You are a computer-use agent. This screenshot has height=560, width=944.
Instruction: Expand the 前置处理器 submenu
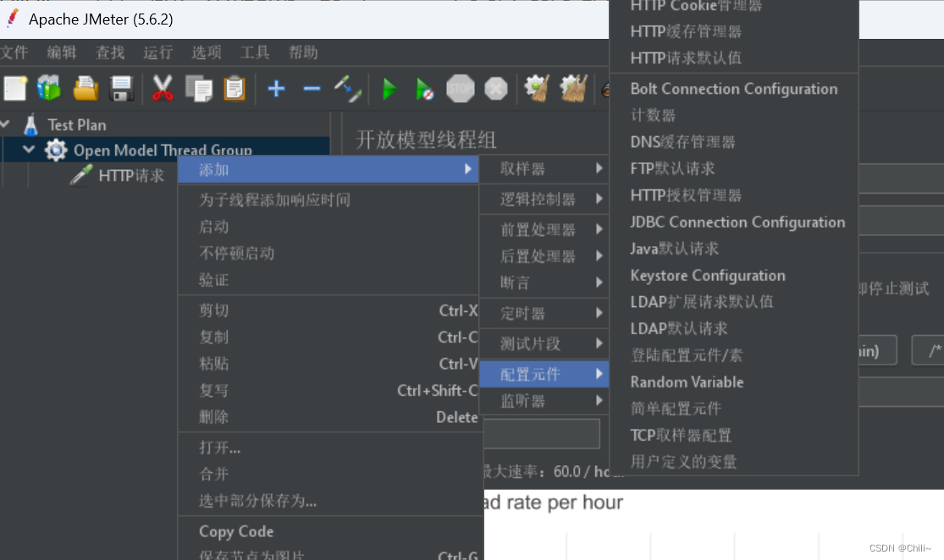544,230
